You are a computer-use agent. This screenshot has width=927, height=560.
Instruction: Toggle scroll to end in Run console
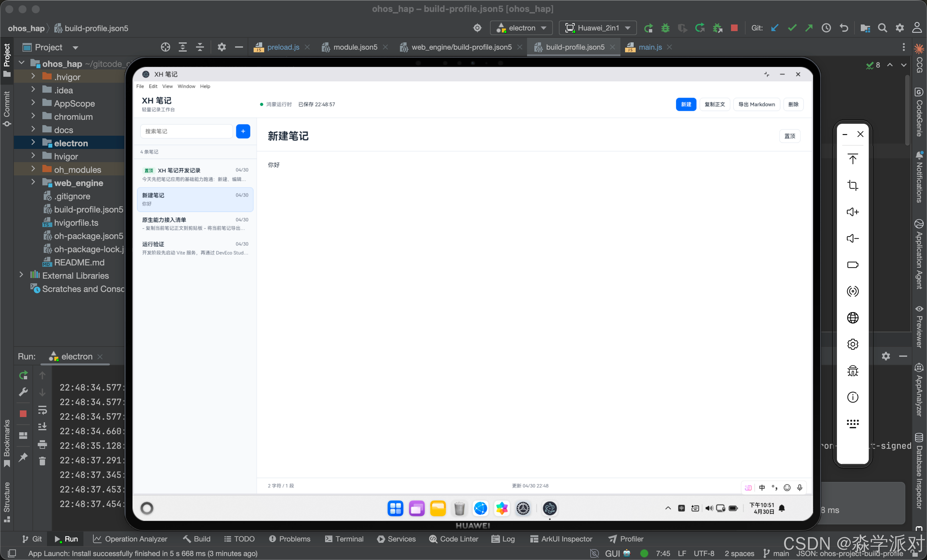pyautogui.click(x=42, y=427)
